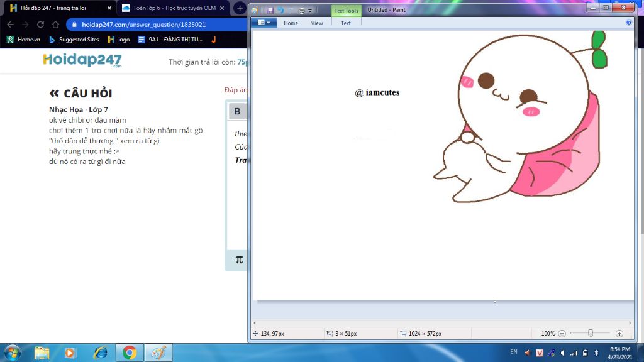
Task: Undo the last action in Paint
Action: [280, 10]
